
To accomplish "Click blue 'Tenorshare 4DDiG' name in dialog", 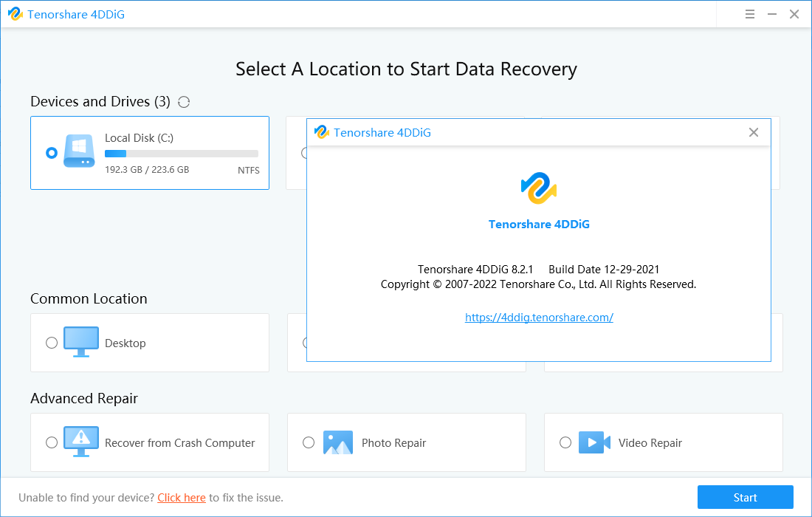I will point(539,225).
